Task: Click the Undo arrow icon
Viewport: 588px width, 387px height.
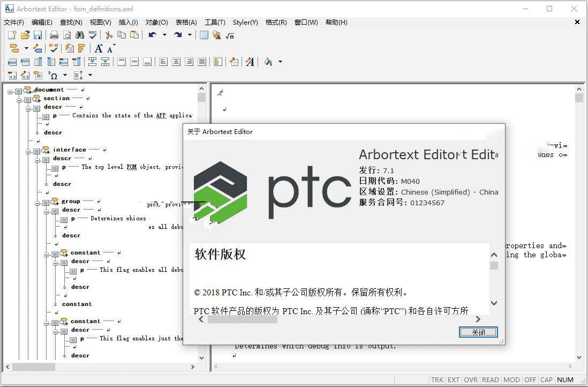Action: [152, 35]
